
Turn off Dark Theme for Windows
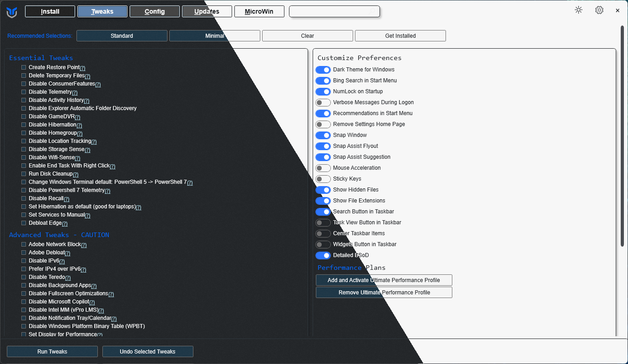pyautogui.click(x=323, y=70)
